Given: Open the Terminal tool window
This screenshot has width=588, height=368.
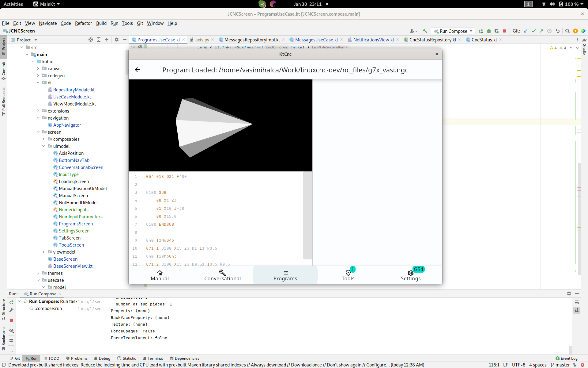Looking at the screenshot, I should tap(153, 358).
